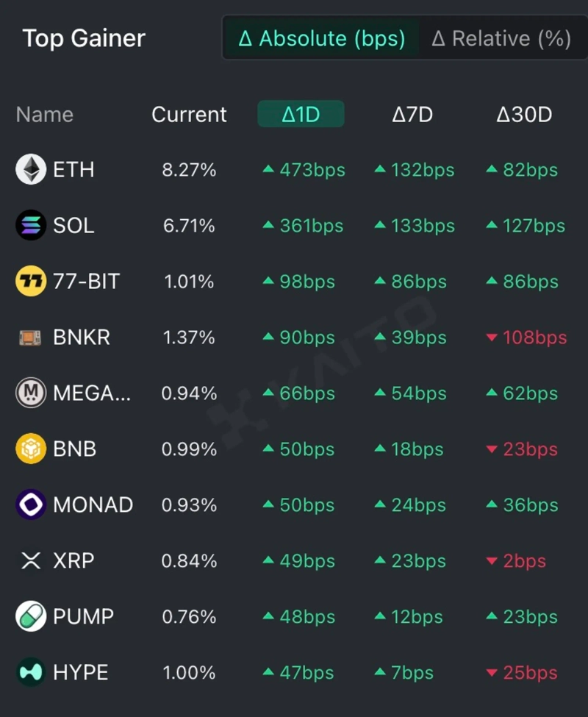The width and height of the screenshot is (588, 717).
Task: Click the ETH token logo icon
Action: (x=31, y=170)
